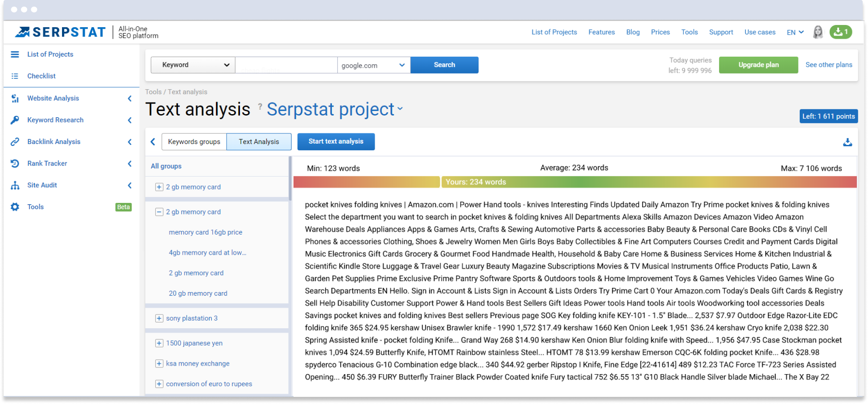Screen dimensions: 868x404
Task: Click the Yours: 234 words marker
Action: tap(475, 182)
